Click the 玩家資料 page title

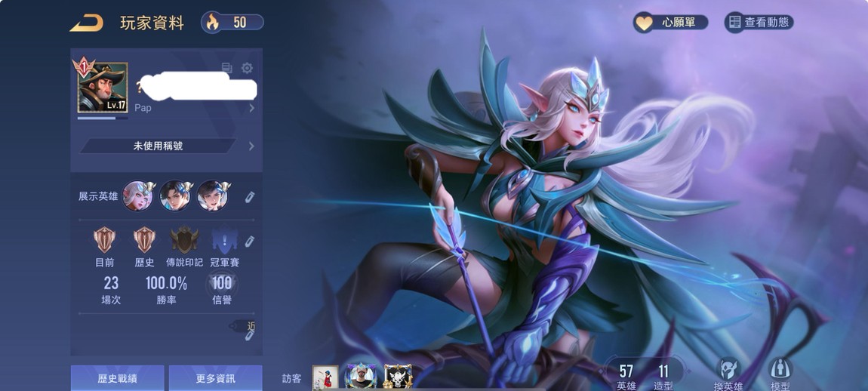pos(152,23)
